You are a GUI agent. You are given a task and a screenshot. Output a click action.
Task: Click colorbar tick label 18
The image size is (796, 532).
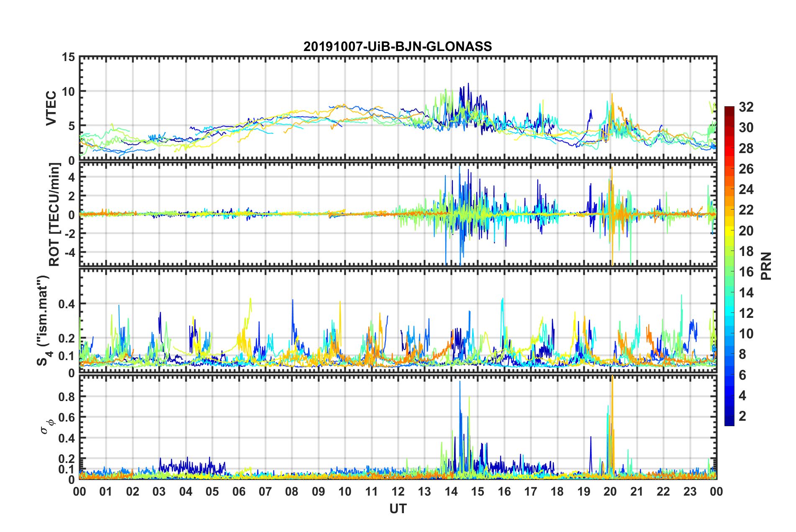tap(746, 251)
